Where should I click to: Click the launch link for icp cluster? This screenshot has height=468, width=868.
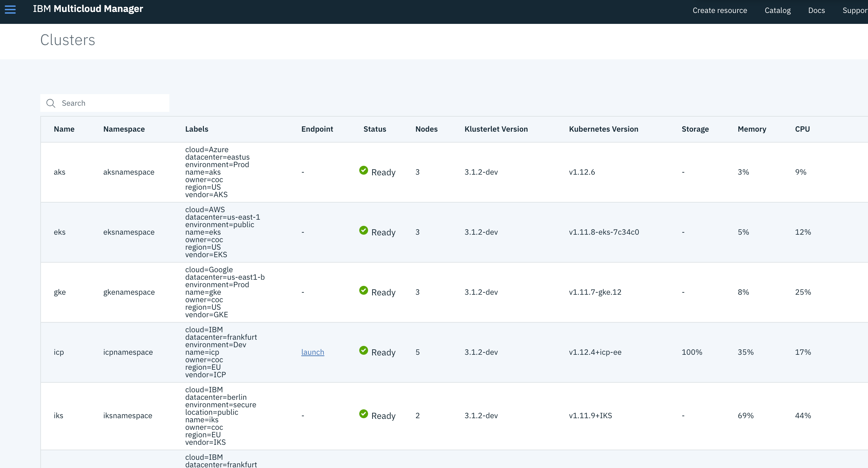click(312, 352)
